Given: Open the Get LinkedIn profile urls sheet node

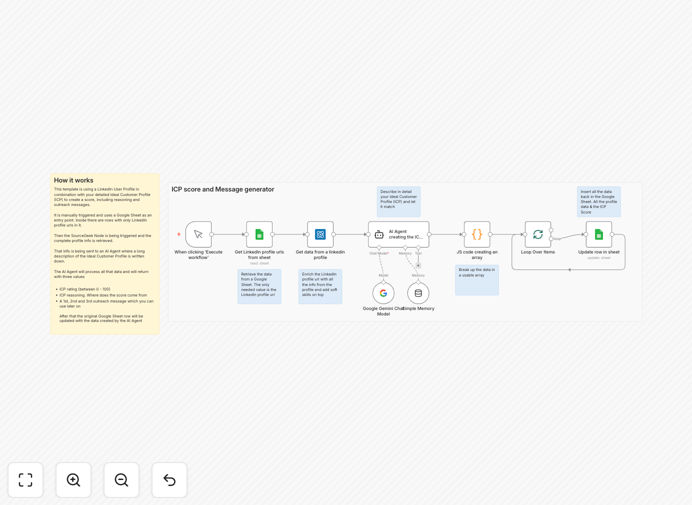Looking at the screenshot, I should [260, 234].
